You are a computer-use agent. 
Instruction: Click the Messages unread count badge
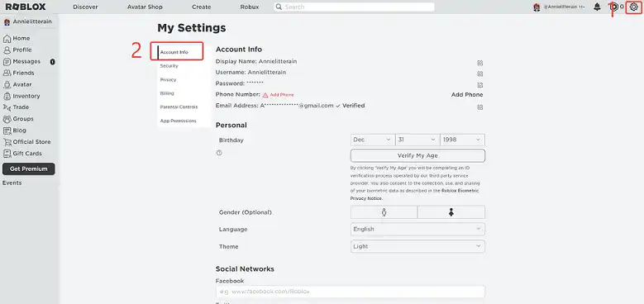coord(53,62)
